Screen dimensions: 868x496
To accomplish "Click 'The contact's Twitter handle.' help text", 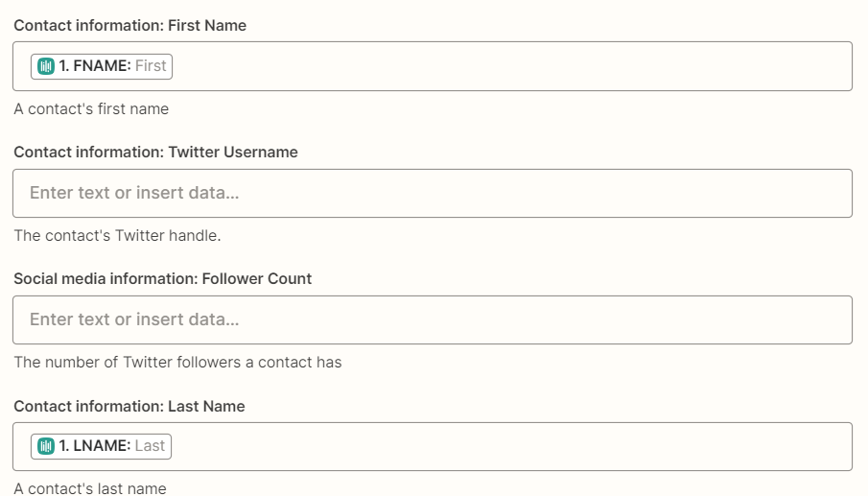I will click(117, 236).
